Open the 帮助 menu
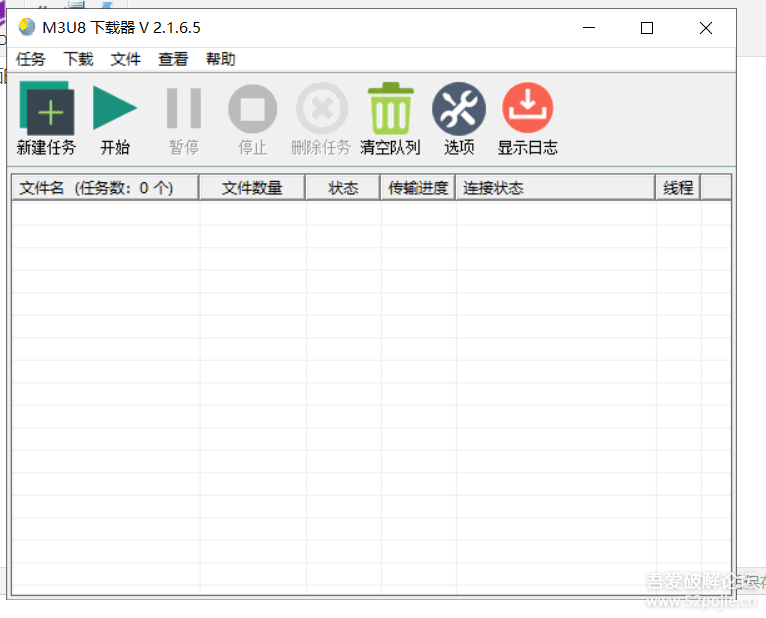The image size is (766, 618). pyautogui.click(x=220, y=59)
